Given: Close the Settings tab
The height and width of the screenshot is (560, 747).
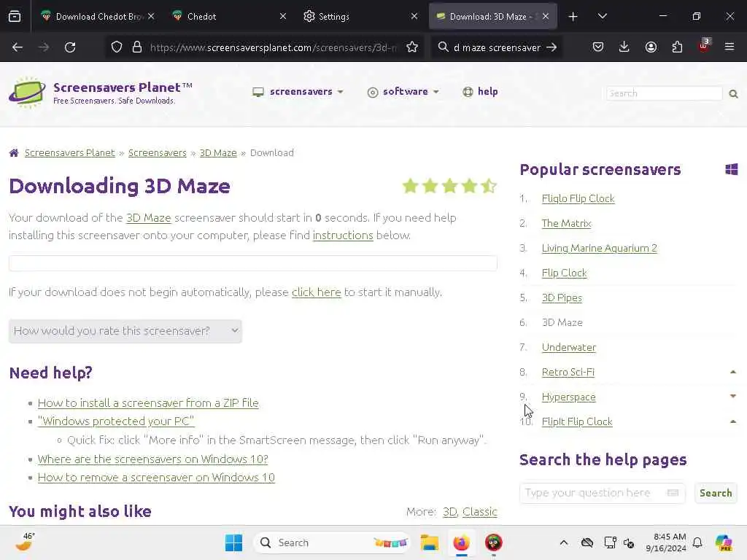Looking at the screenshot, I should (x=414, y=16).
